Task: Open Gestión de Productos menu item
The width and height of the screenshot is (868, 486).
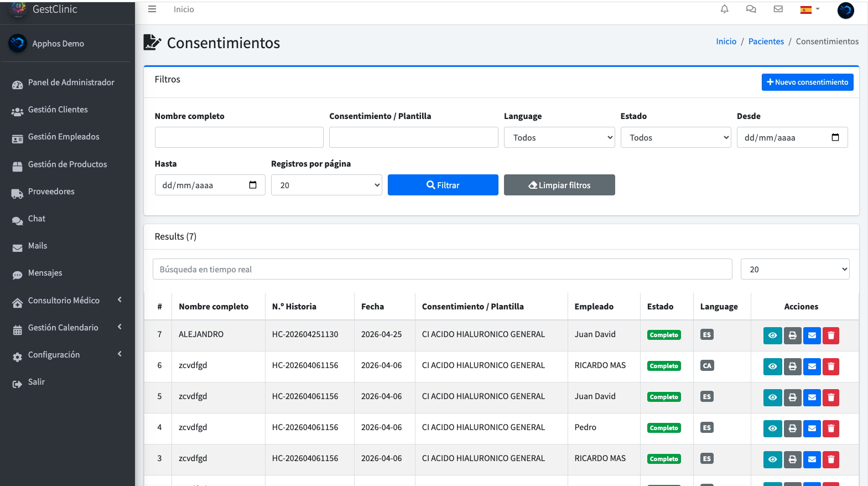Action: [67, 164]
